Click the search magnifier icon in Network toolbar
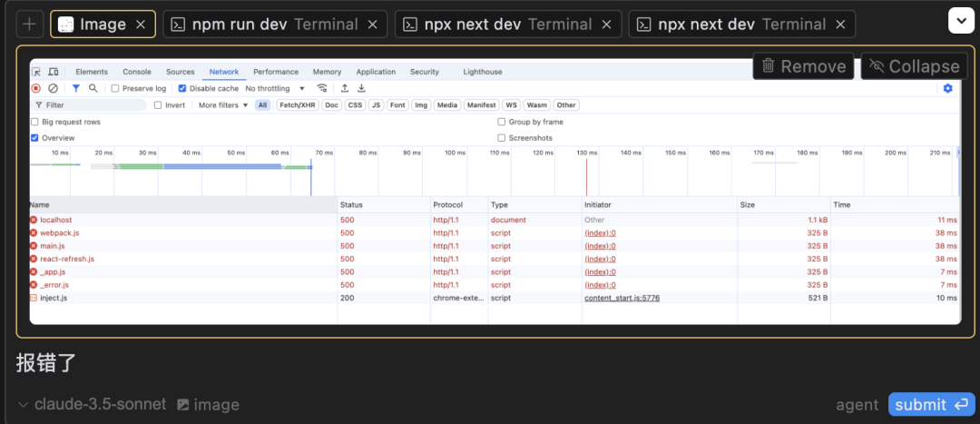980x424 pixels. coord(93,89)
